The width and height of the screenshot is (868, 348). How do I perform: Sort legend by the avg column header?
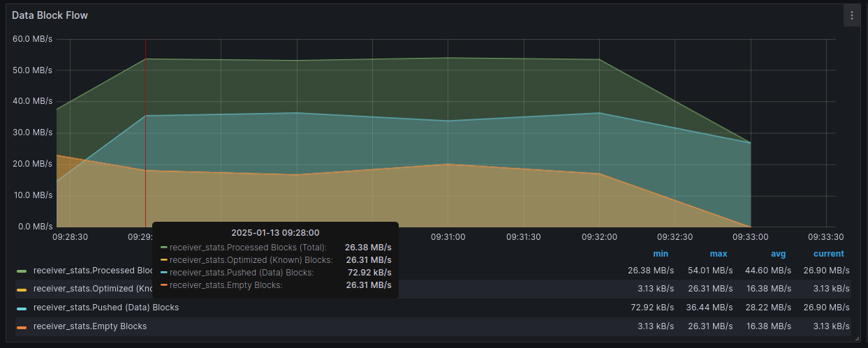[x=778, y=254]
